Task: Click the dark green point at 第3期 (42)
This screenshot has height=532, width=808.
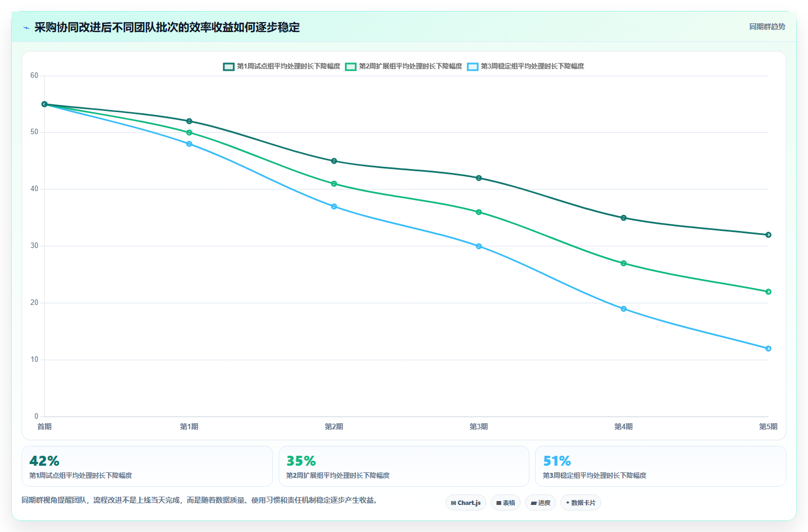Action: click(479, 178)
